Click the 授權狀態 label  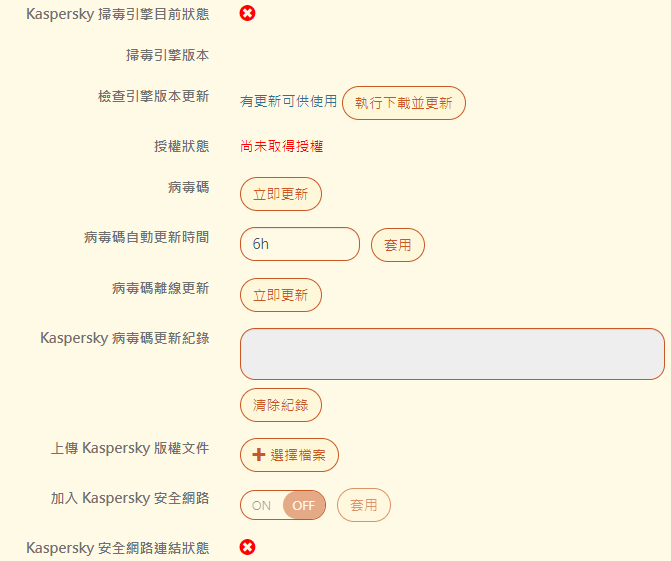[x=181, y=146]
